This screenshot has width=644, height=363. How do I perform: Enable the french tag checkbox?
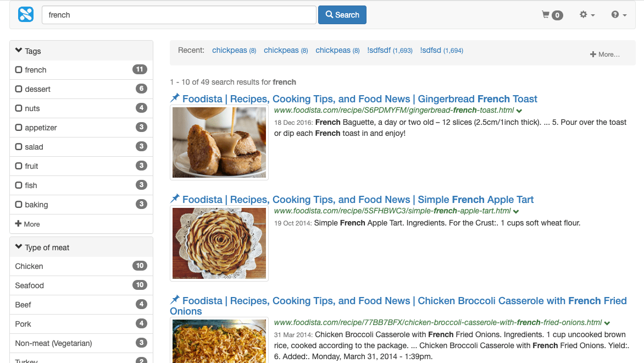click(x=19, y=70)
